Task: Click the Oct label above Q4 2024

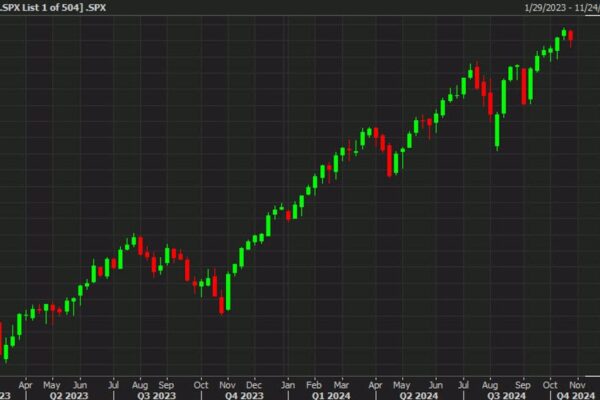Action: click(x=550, y=385)
